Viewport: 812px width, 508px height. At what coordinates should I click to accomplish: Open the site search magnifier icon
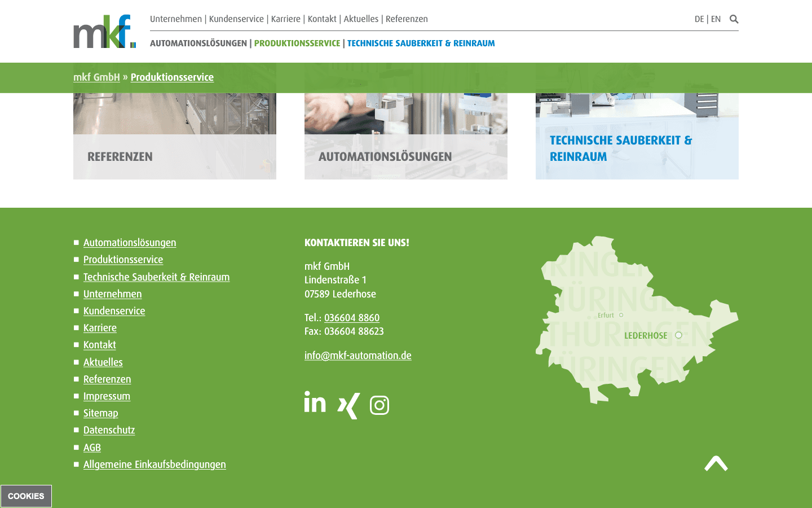734,19
